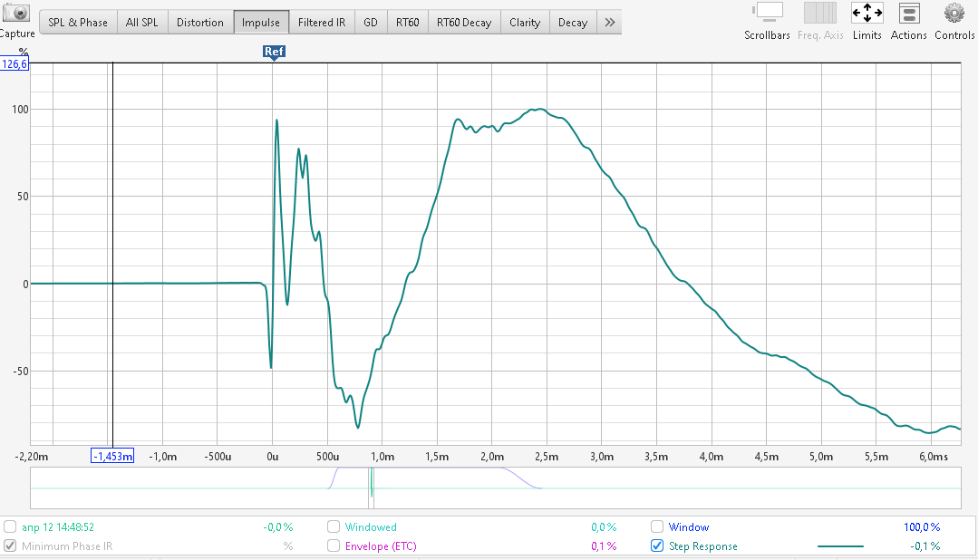The height and width of the screenshot is (560, 978).
Task: Open the RT60 Decay tab
Action: coord(463,23)
